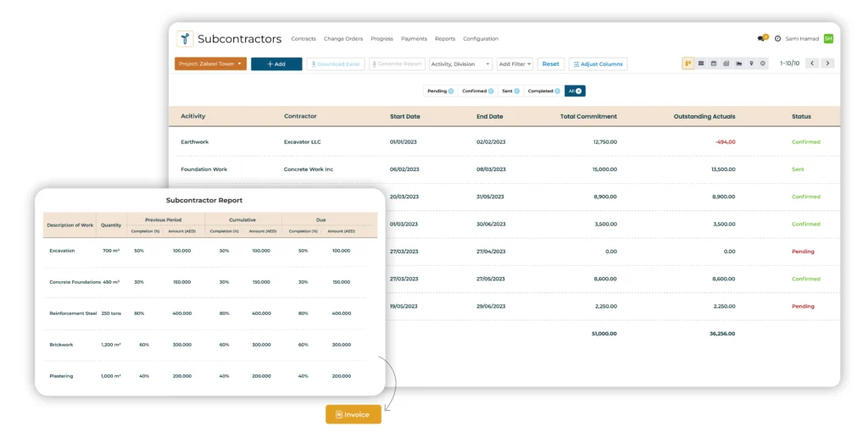Go to the next page of results
868x432 pixels.
point(827,64)
